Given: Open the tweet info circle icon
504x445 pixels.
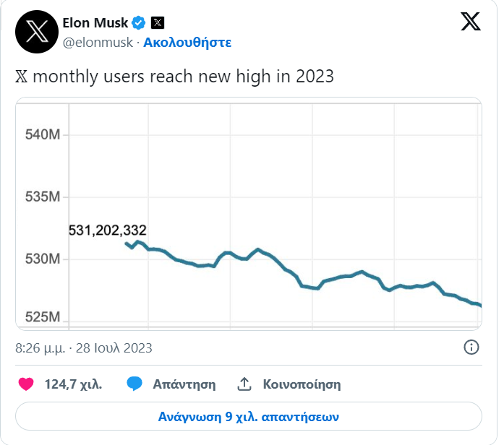Looking at the screenshot, I should pos(471,347).
